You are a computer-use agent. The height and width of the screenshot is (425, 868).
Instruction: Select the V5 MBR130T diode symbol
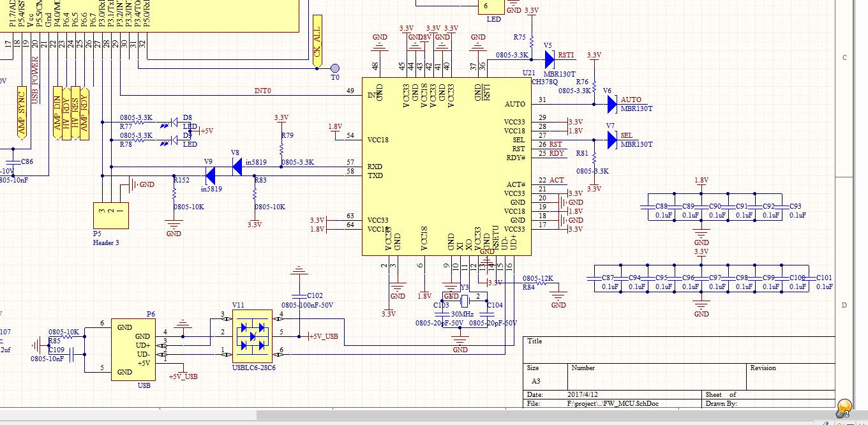click(550, 59)
